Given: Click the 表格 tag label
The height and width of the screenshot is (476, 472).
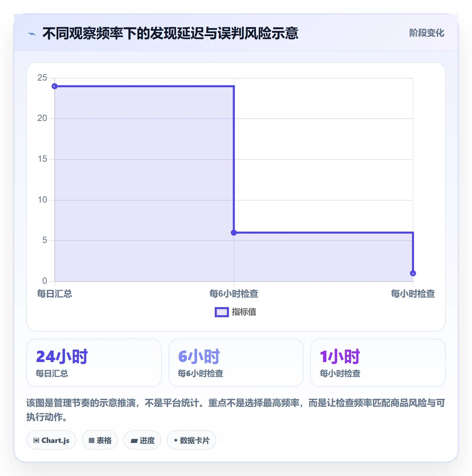Looking at the screenshot, I should [104, 441].
